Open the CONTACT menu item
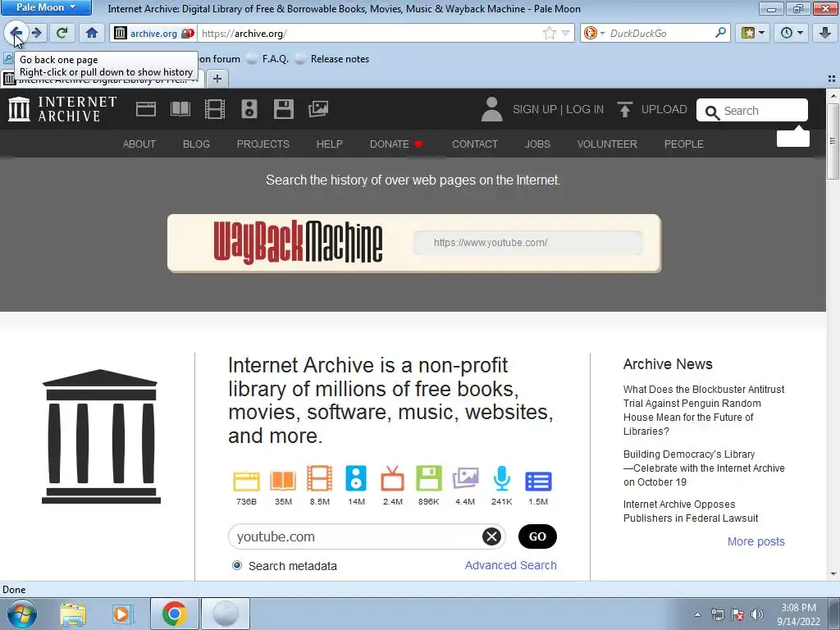The width and height of the screenshot is (840, 630). click(475, 144)
